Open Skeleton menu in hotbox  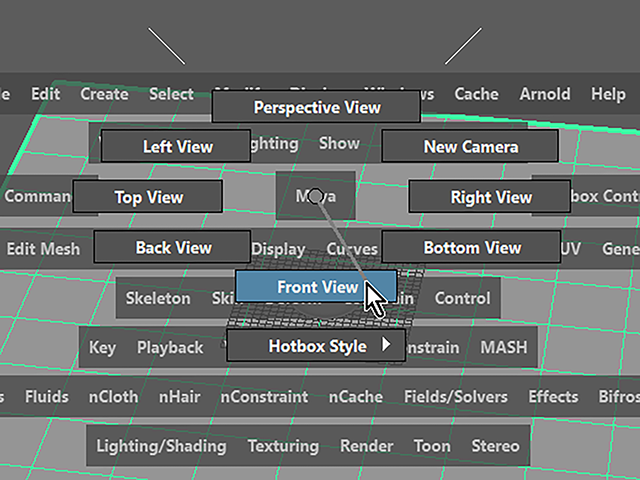(x=158, y=298)
